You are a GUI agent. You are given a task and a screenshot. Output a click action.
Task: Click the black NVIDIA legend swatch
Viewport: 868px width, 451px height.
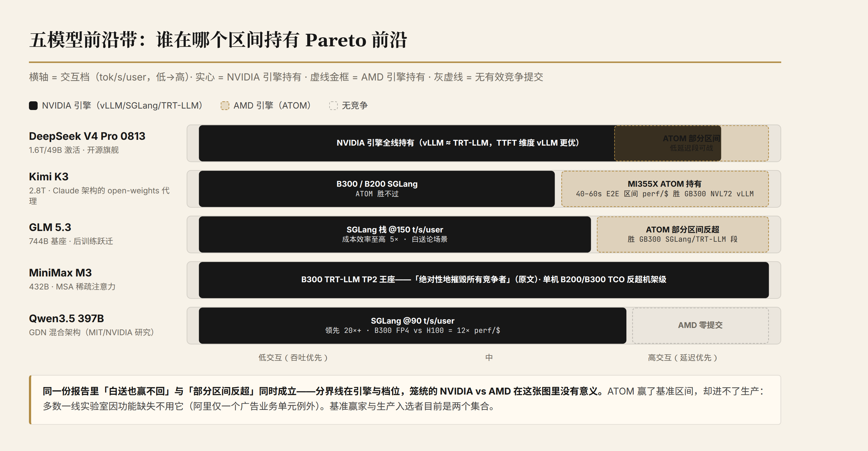[x=33, y=105]
